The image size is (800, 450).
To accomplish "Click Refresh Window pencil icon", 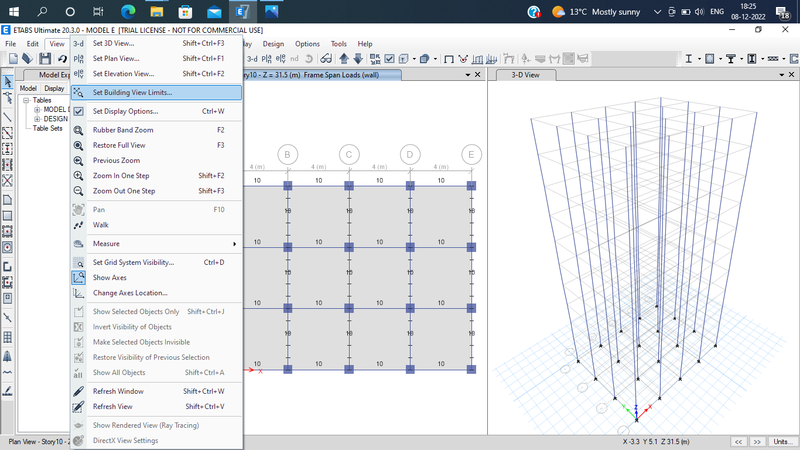I will (x=78, y=391).
